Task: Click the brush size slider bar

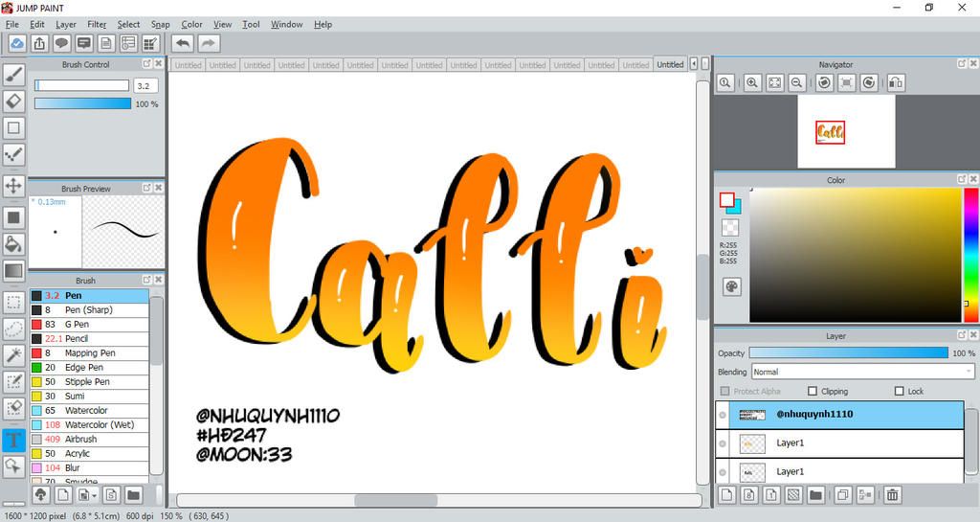Action: point(82,85)
